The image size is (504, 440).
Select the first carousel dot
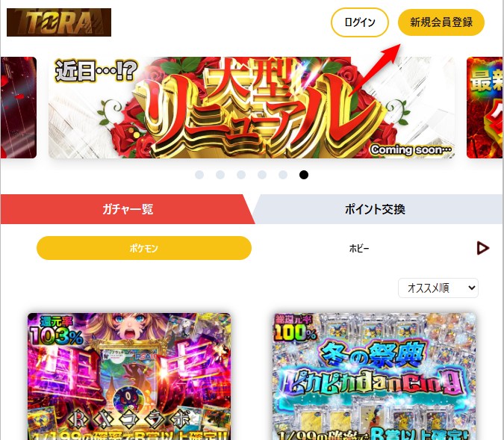pyautogui.click(x=199, y=175)
